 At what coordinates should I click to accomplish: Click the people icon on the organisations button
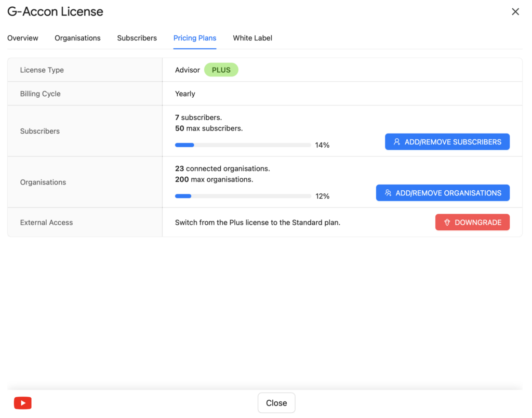tap(388, 193)
